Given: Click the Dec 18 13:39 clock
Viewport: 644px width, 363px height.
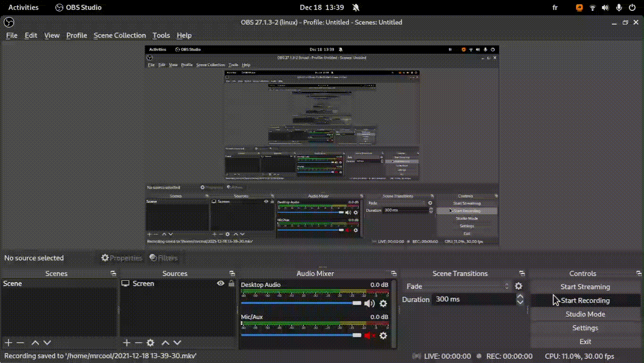Looking at the screenshot, I should pyautogui.click(x=322, y=8).
